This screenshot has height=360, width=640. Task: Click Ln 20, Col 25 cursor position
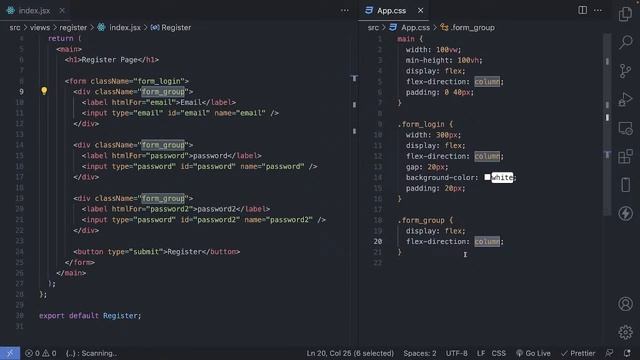(350, 353)
